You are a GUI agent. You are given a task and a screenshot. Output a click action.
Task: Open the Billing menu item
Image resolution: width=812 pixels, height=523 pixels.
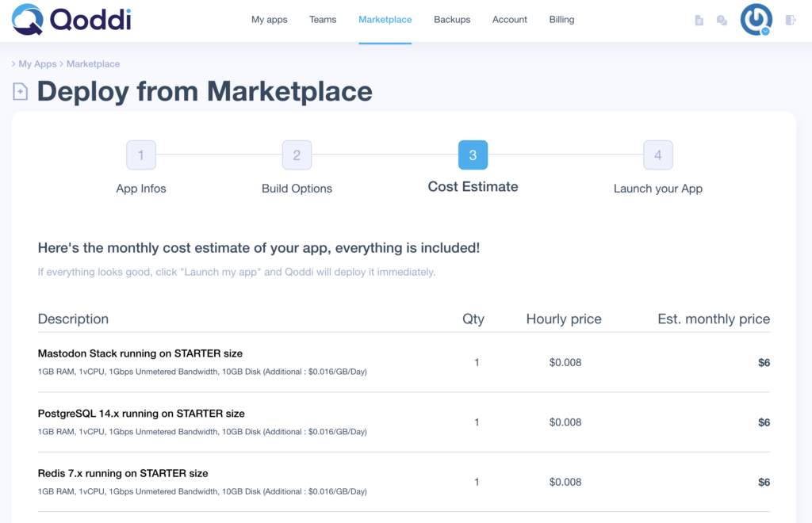coord(561,20)
